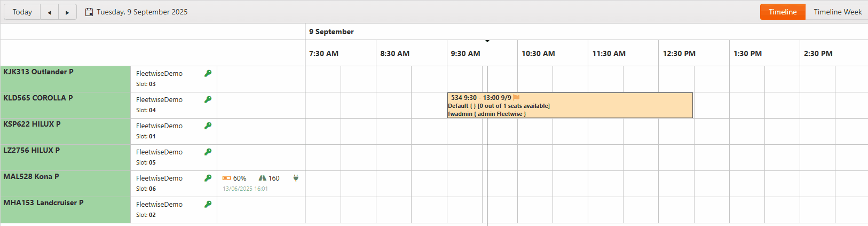The width and height of the screenshot is (868, 226).
Task: Go to next day with right arrow
Action: [67, 12]
